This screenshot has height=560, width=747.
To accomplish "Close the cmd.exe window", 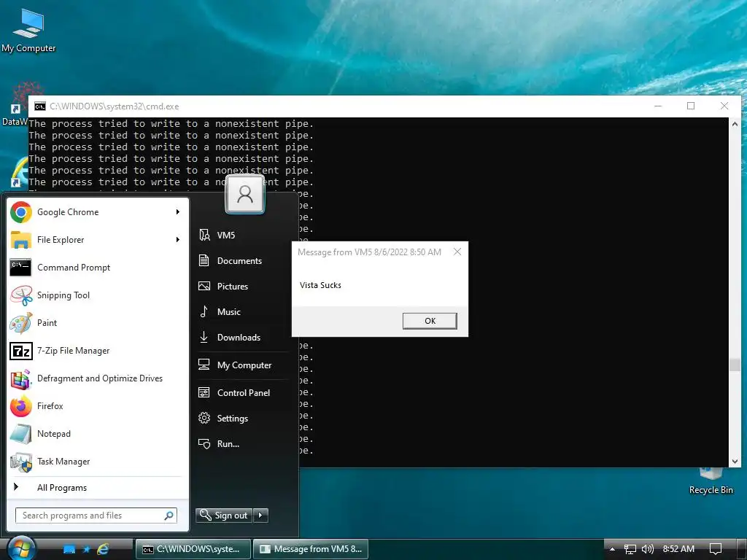I will (x=724, y=106).
